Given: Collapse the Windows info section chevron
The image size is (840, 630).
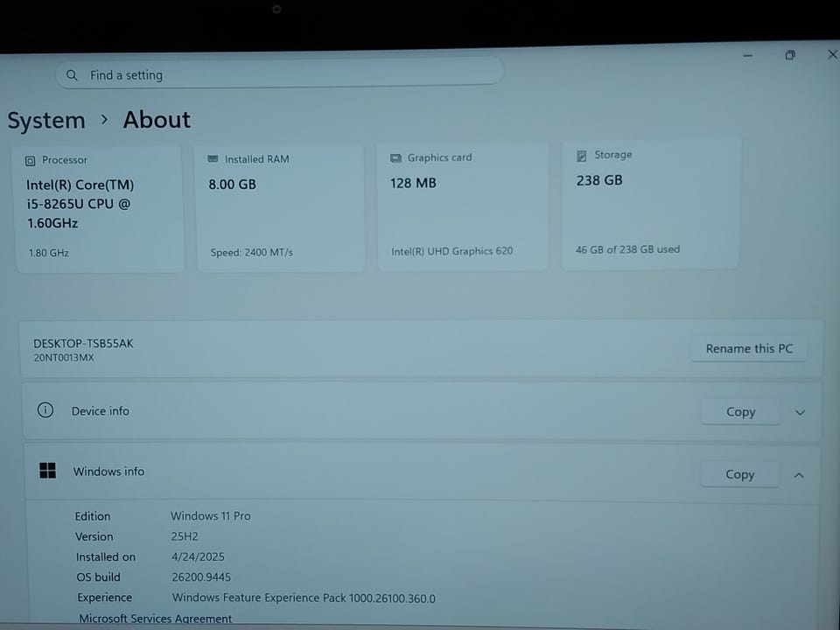Looking at the screenshot, I should (799, 475).
